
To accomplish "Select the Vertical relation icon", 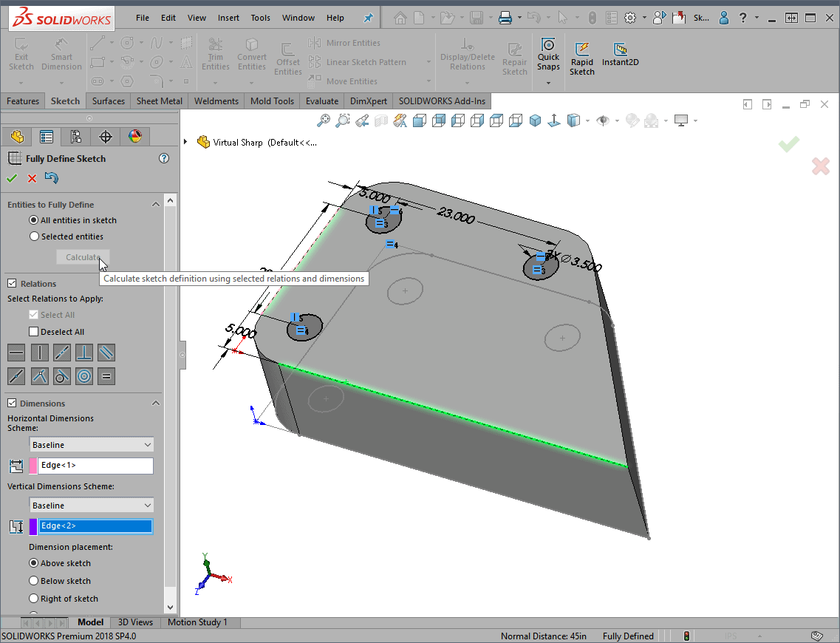I will pyautogui.click(x=40, y=353).
